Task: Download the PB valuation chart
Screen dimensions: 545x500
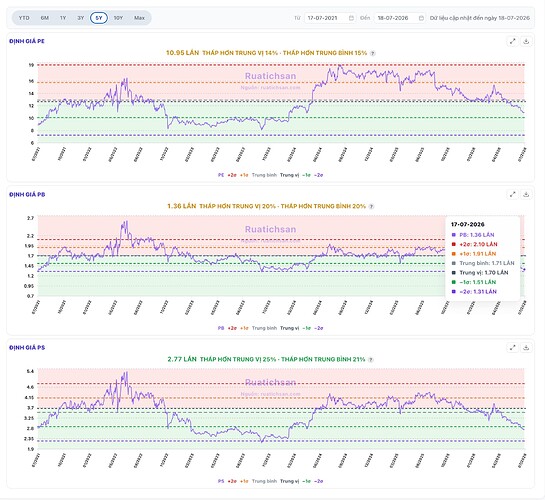Action: click(x=526, y=194)
